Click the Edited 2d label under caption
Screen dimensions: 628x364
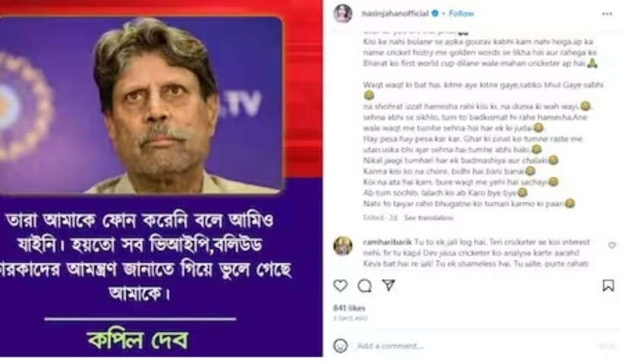point(380,218)
